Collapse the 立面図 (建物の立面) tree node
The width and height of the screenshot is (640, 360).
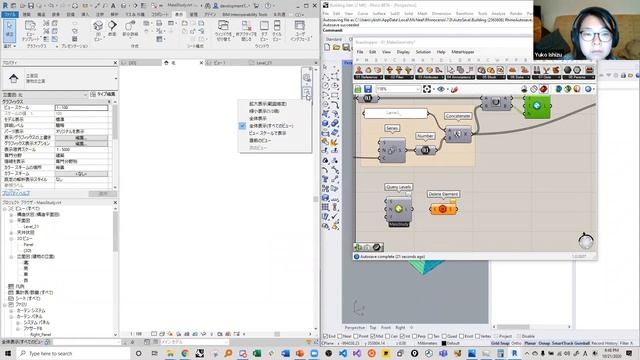pyautogui.click(x=11, y=257)
